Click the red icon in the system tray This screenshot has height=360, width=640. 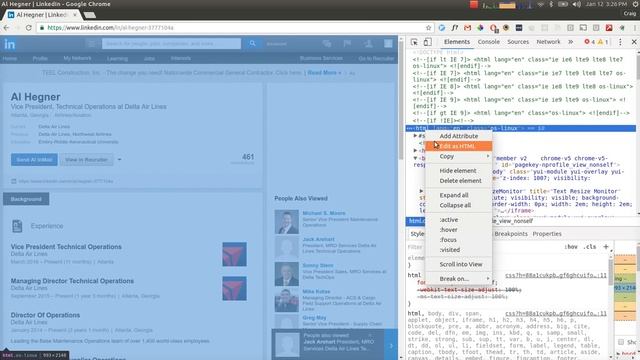[x=473, y=4]
